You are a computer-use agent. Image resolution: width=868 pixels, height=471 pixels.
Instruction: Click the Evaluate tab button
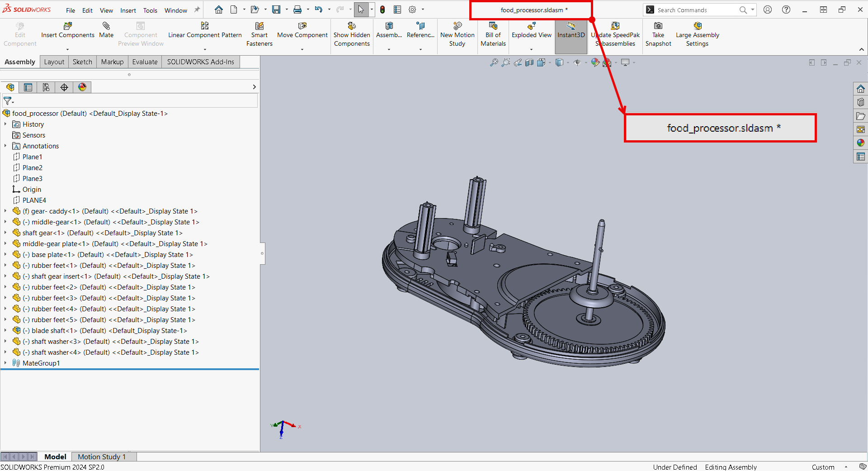click(x=145, y=62)
